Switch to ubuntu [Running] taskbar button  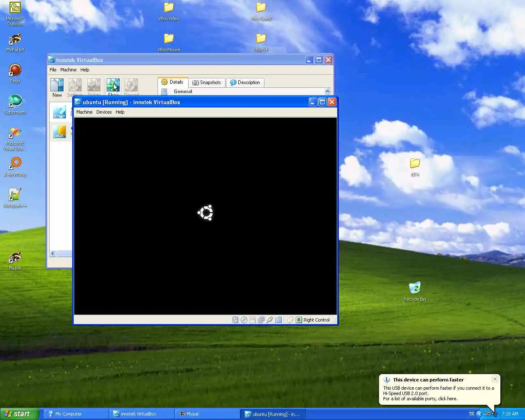pyautogui.click(x=273, y=414)
